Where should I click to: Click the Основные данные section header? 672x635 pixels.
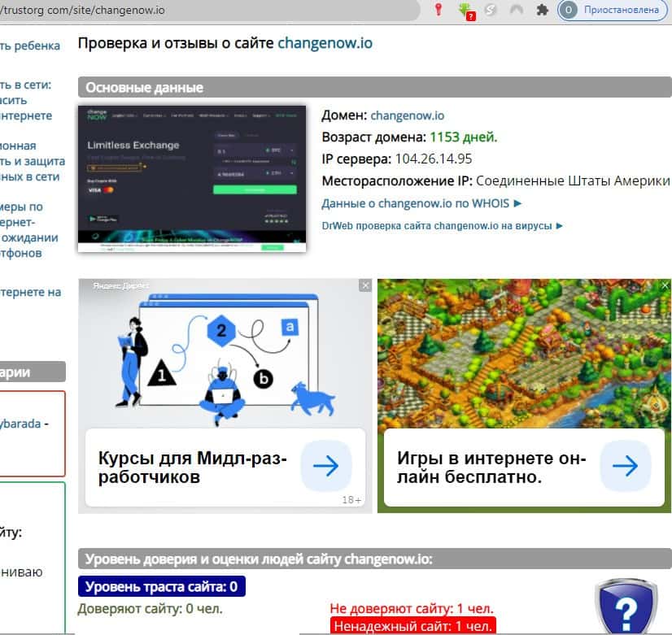click(x=374, y=87)
